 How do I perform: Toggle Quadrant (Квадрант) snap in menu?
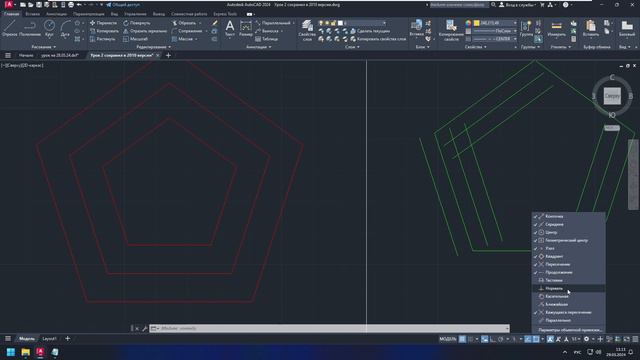coord(569,256)
